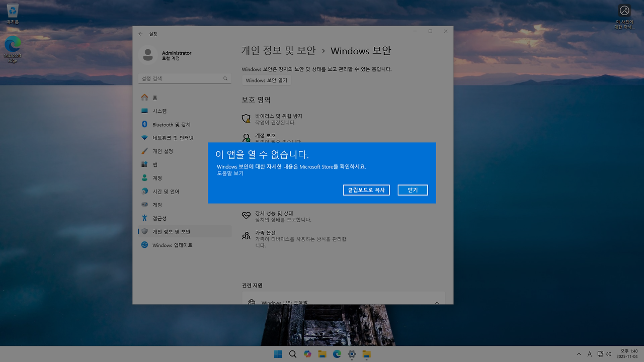
Task: Select 접근성 in the Settings sidebar
Action: tap(185, 218)
